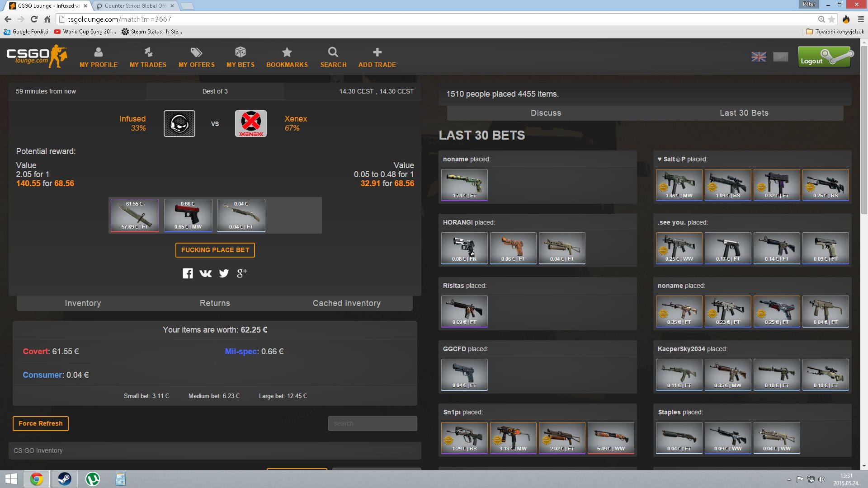Select GGCFD's 0.04 € FT pistol
This screenshot has width=868, height=488.
coord(464,375)
